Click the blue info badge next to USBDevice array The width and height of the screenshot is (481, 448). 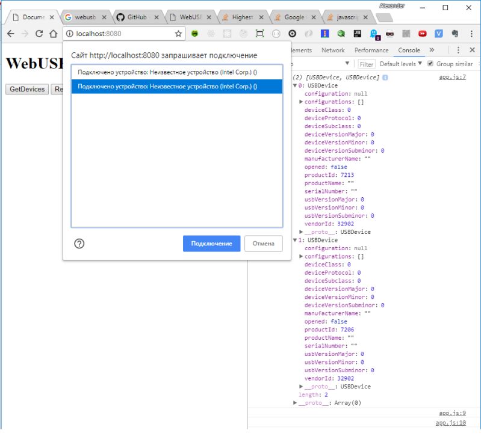tap(385, 78)
